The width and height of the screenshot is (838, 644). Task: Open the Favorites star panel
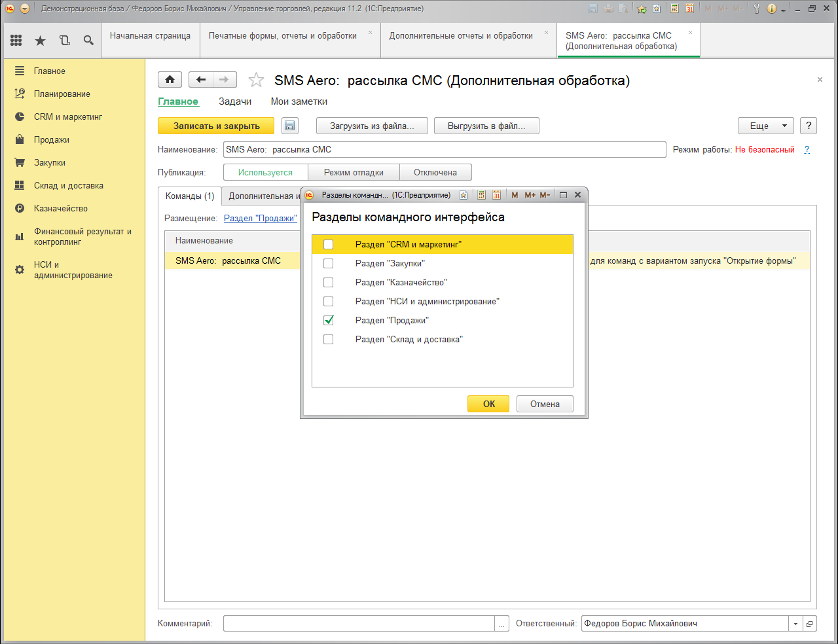pos(41,41)
